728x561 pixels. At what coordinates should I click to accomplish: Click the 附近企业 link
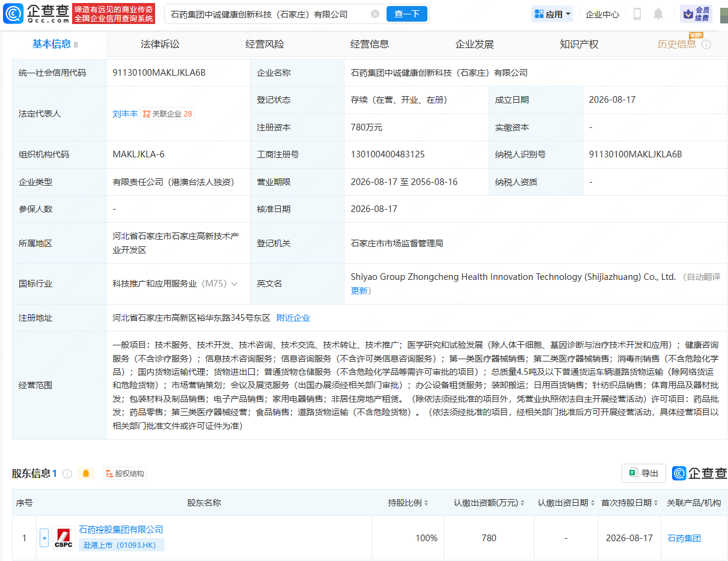pyautogui.click(x=293, y=318)
